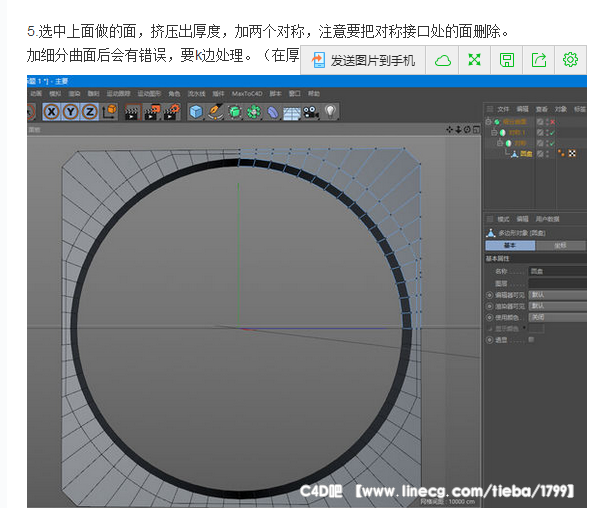Click the 名称 input field
600x508 pixels.
point(558,271)
